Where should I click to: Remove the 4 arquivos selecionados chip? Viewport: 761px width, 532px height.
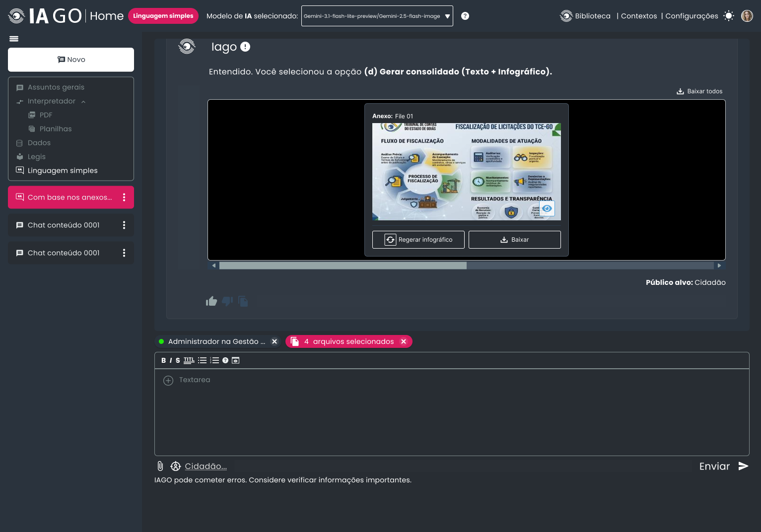tap(404, 341)
